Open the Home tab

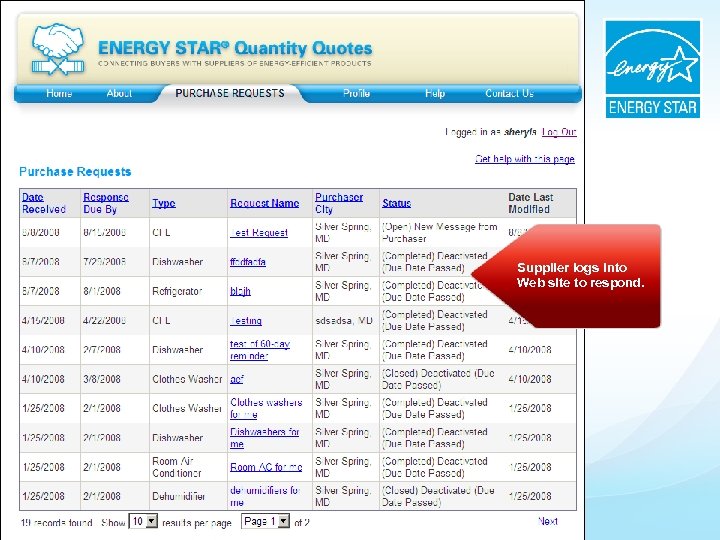pos(59,94)
